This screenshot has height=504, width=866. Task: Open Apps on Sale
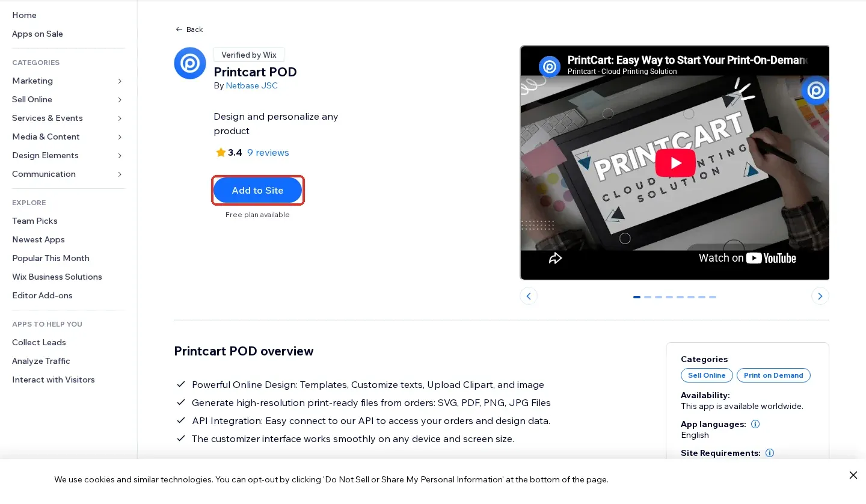37,34
